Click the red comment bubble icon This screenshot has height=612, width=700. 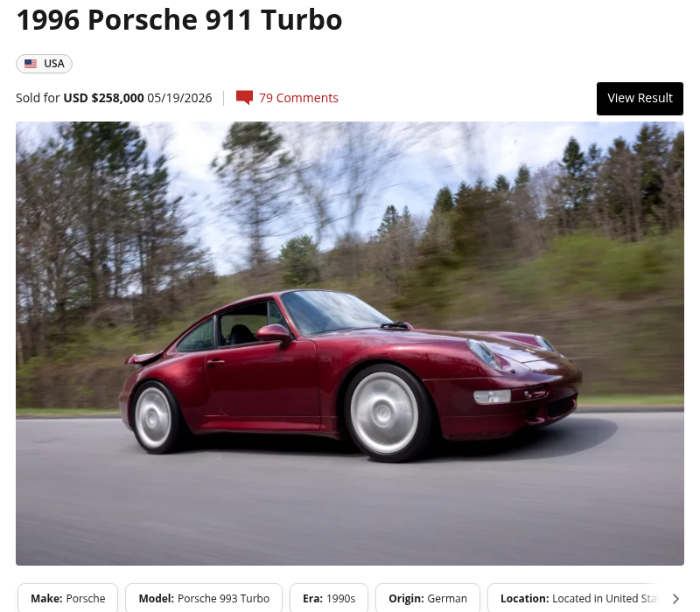[244, 98]
